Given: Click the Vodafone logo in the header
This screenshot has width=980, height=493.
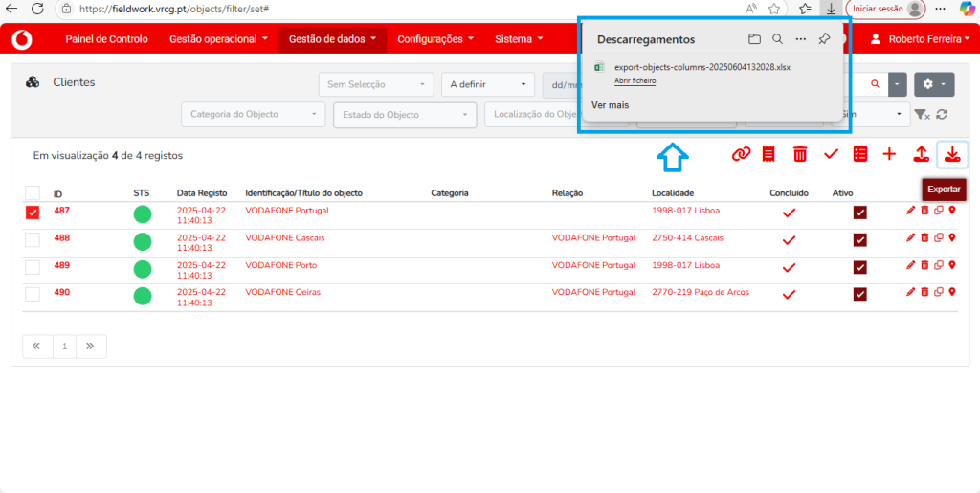Looking at the screenshot, I should 22,39.
